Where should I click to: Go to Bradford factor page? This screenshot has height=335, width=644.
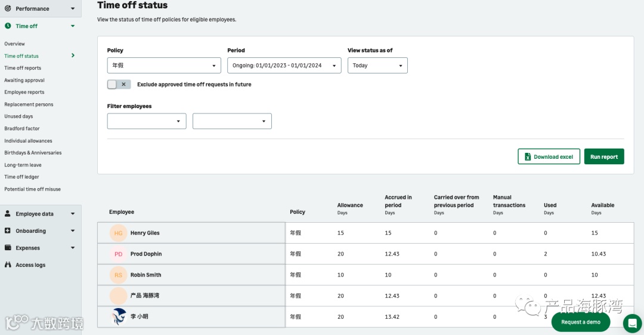tap(22, 128)
